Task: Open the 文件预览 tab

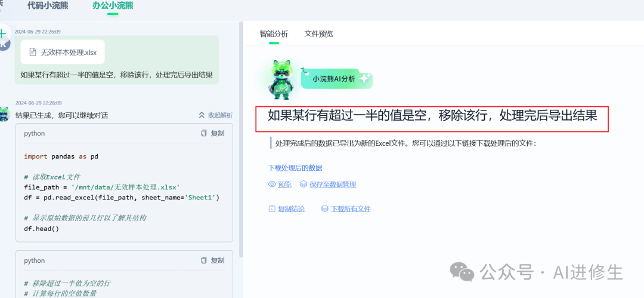Action: (318, 34)
